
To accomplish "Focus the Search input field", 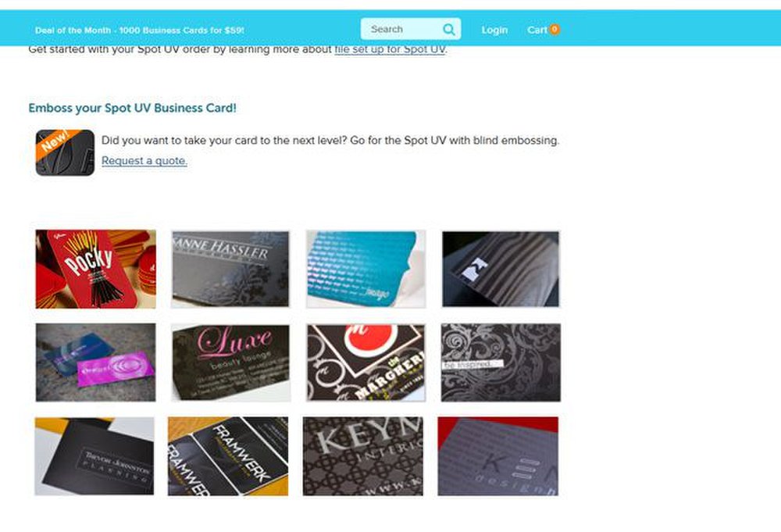I will tap(411, 30).
